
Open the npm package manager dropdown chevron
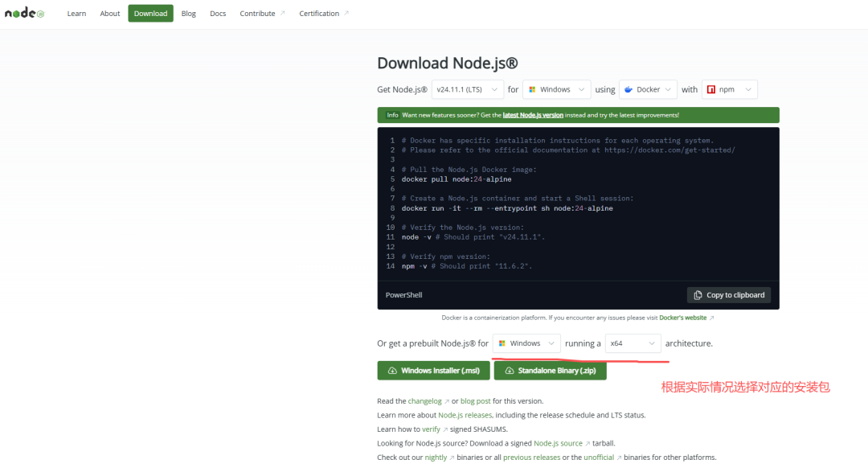point(749,89)
